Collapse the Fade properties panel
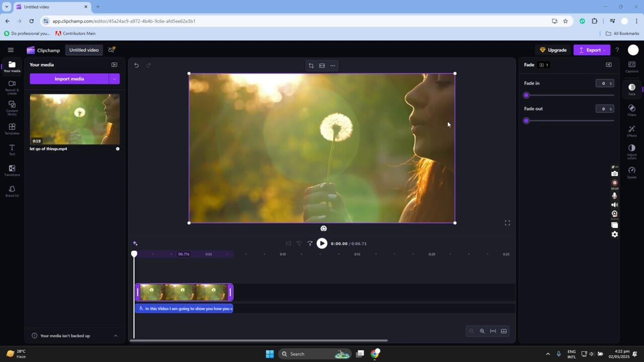The height and width of the screenshot is (362, 644). tap(608, 65)
